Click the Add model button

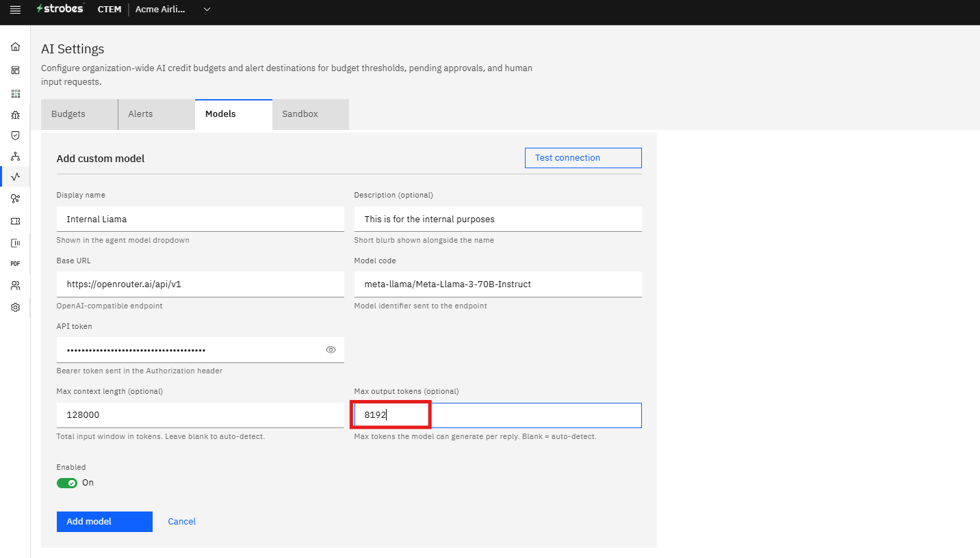coord(105,522)
